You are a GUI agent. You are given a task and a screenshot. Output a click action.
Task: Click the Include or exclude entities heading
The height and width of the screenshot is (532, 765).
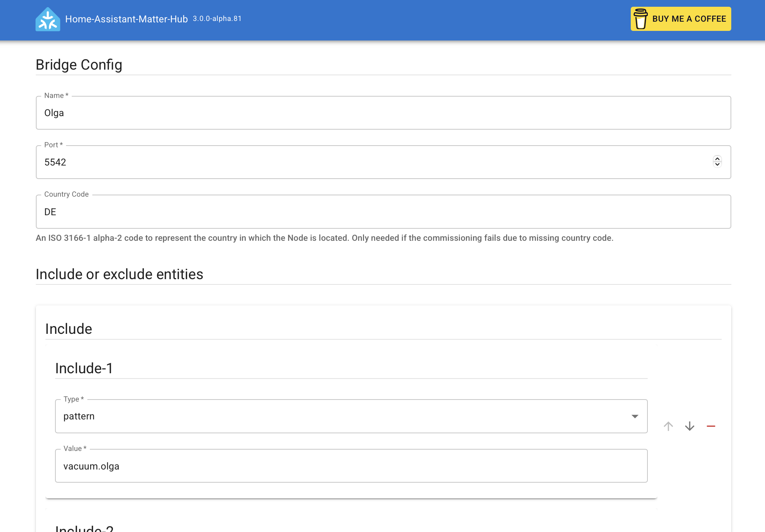pos(119,274)
